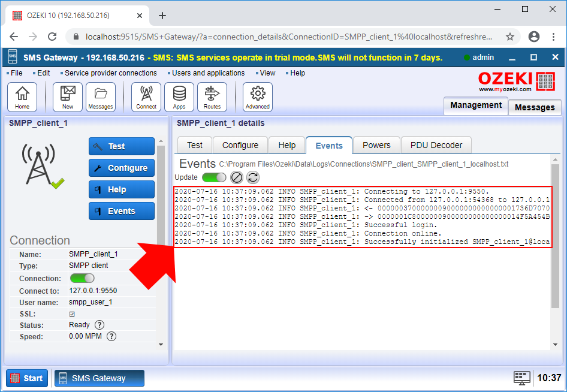Click the User name value smpp_user_1
Screen dimensions: 567x392
click(91, 302)
